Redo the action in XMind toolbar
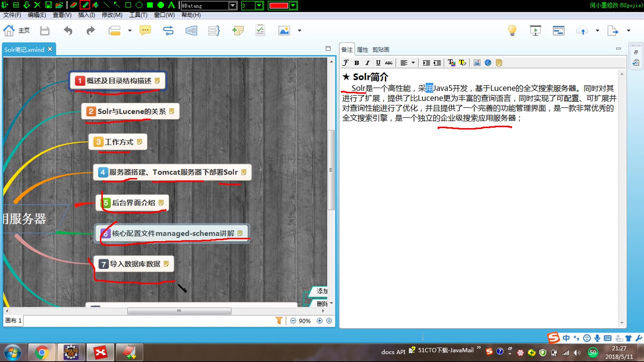Viewport: 644px width, 362px height. click(x=91, y=31)
